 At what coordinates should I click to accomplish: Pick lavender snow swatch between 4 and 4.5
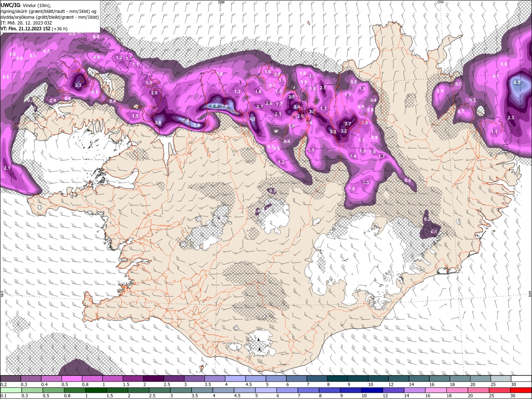tap(235, 379)
